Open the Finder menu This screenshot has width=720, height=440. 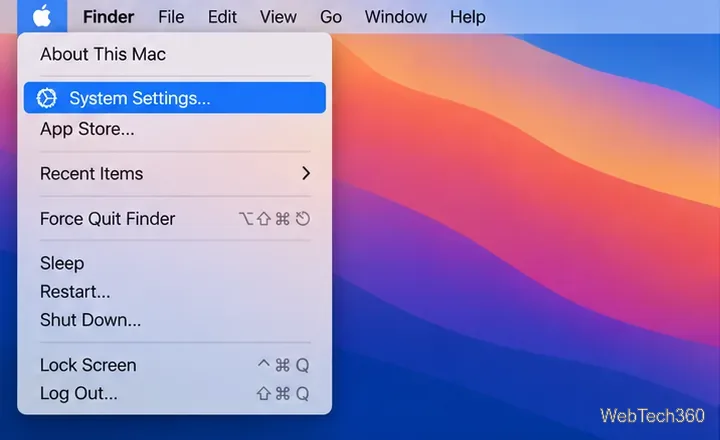pyautogui.click(x=108, y=17)
